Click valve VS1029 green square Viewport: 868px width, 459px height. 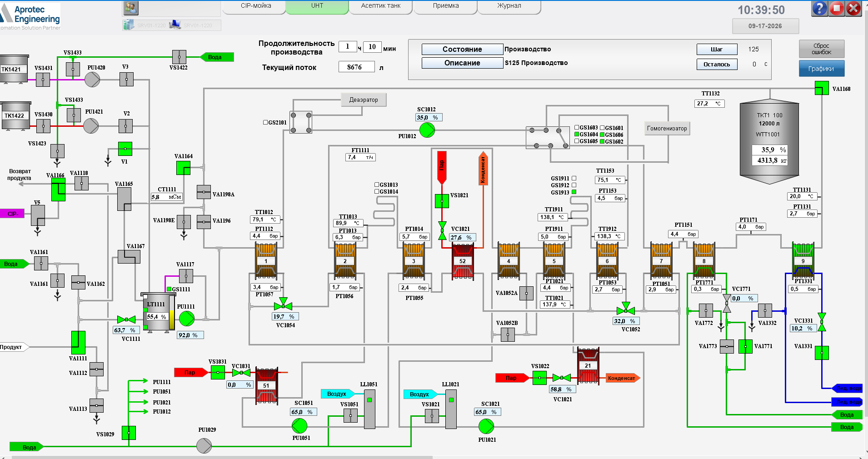tap(129, 433)
